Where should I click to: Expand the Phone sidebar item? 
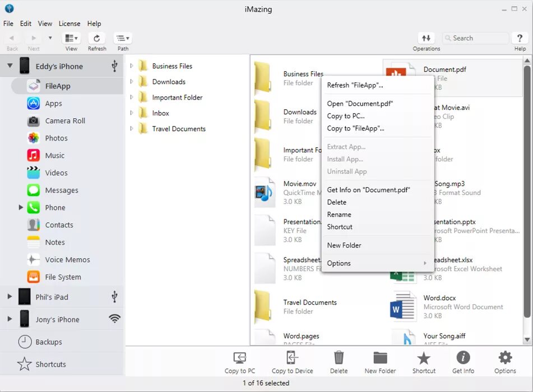(21, 207)
